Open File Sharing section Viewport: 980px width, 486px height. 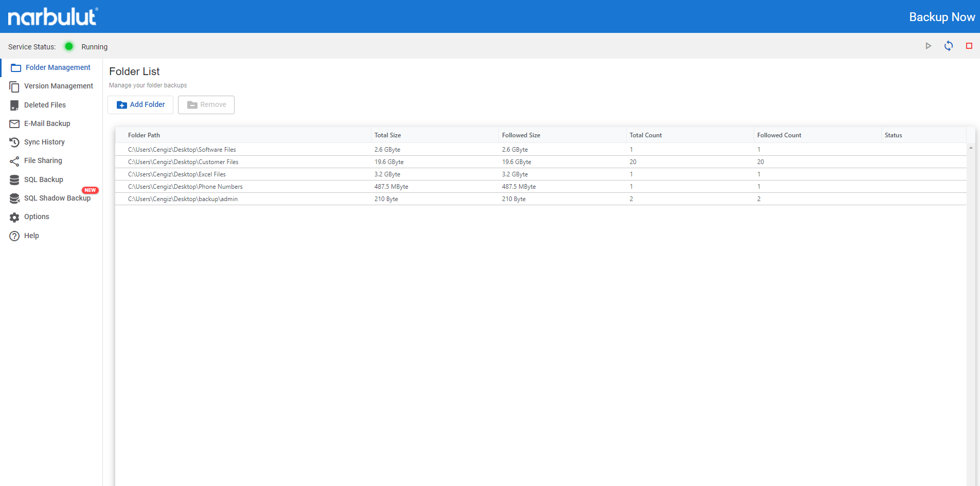pyautogui.click(x=43, y=160)
